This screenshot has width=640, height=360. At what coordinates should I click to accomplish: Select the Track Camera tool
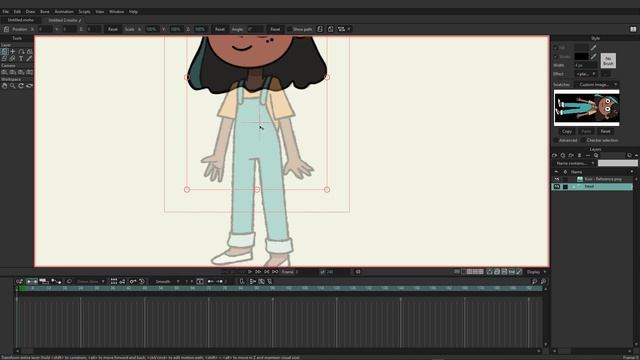[4, 72]
